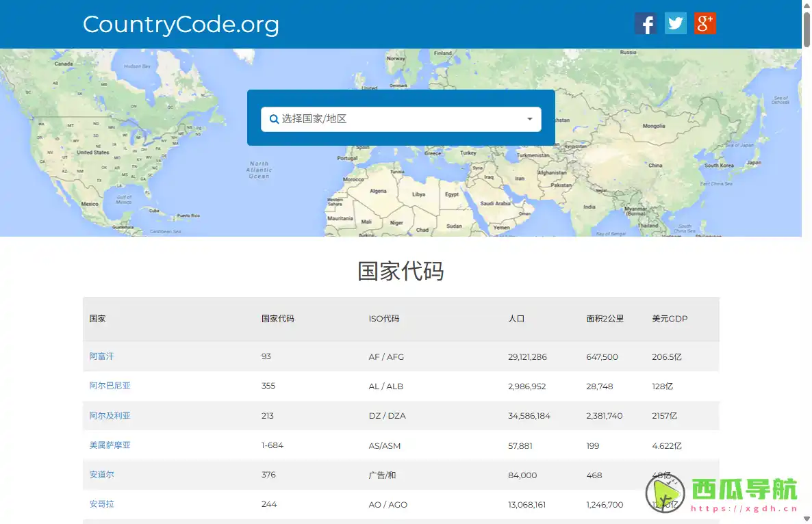Select the area value 2,381,740
Viewport: 812px width, 524px height.
(x=605, y=416)
